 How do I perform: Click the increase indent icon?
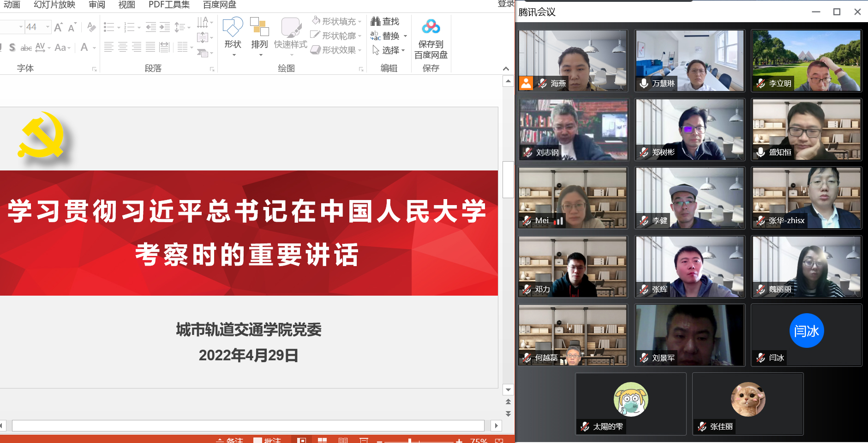point(165,27)
